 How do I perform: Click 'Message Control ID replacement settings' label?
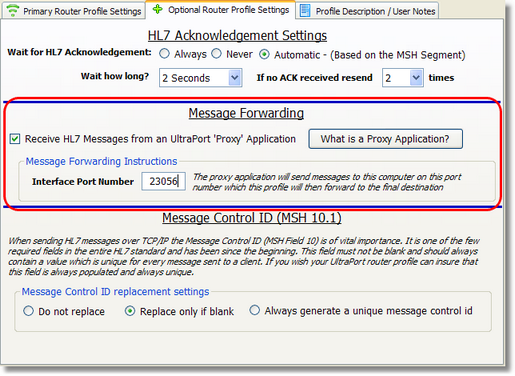[115, 292]
